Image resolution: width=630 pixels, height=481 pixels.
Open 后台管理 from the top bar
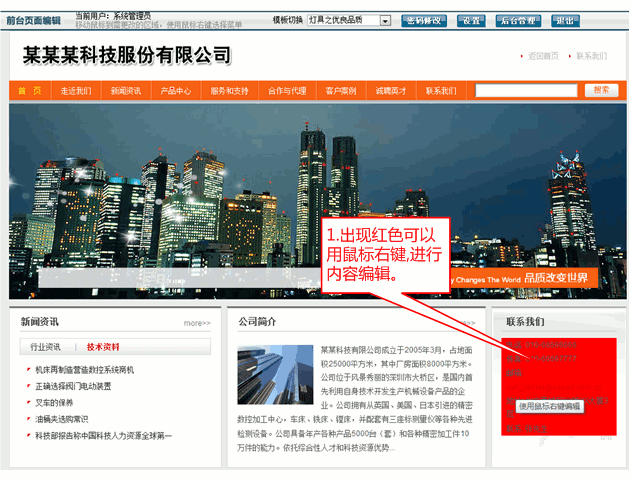(518, 20)
